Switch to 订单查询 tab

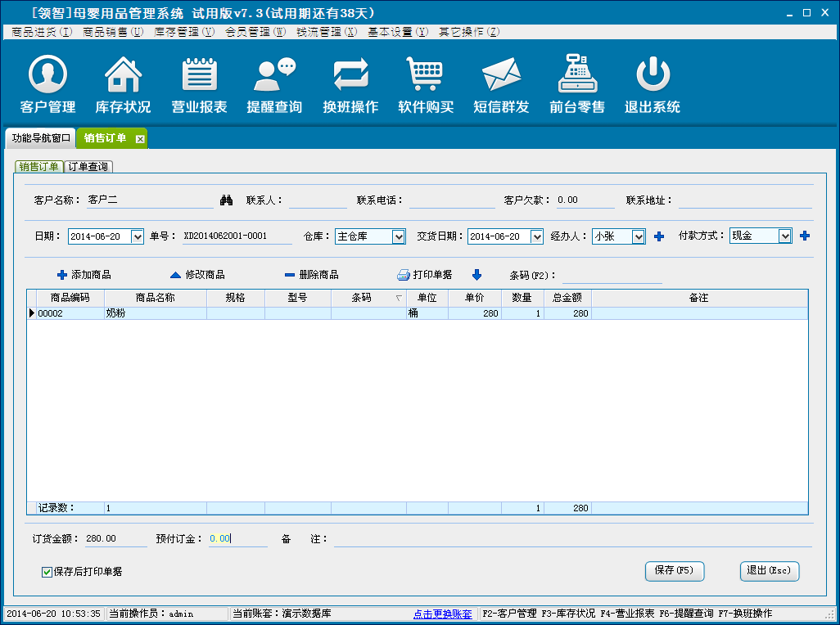coord(89,167)
